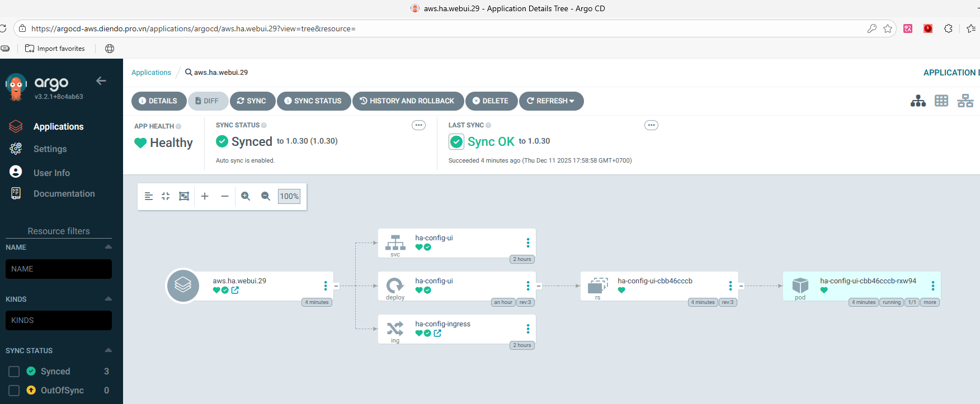Screen dimensions: 980x404
Task: Collapse the sidebar with the back arrow
Action: click(101, 81)
